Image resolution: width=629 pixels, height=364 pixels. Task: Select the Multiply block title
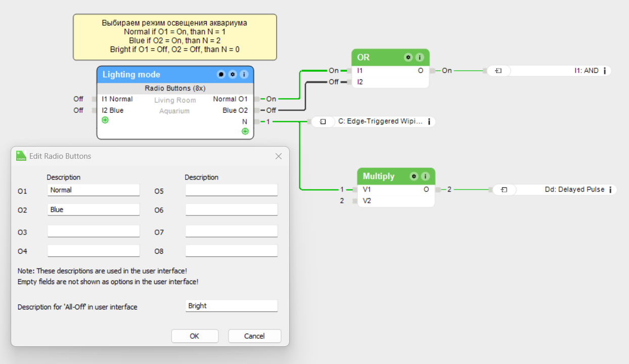[379, 176]
